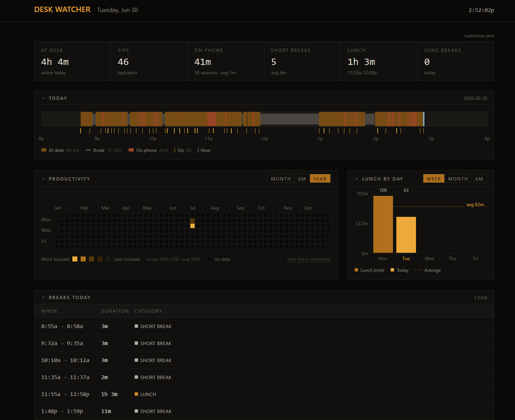Image resolution: width=515 pixels, height=420 pixels.
Task: Select the 11:35a → 11:37a break row
Action: [264, 377]
